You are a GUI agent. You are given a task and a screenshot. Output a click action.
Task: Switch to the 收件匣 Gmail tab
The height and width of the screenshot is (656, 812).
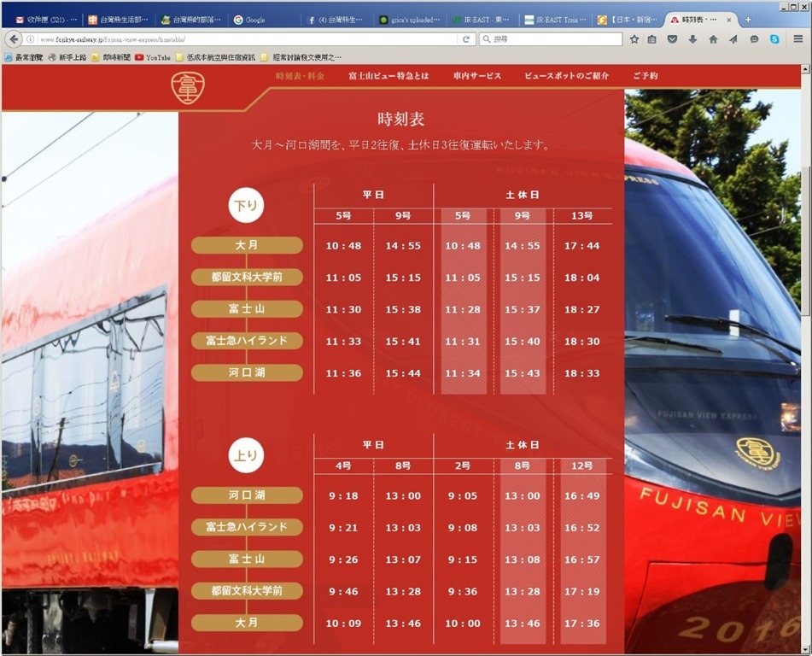point(45,20)
